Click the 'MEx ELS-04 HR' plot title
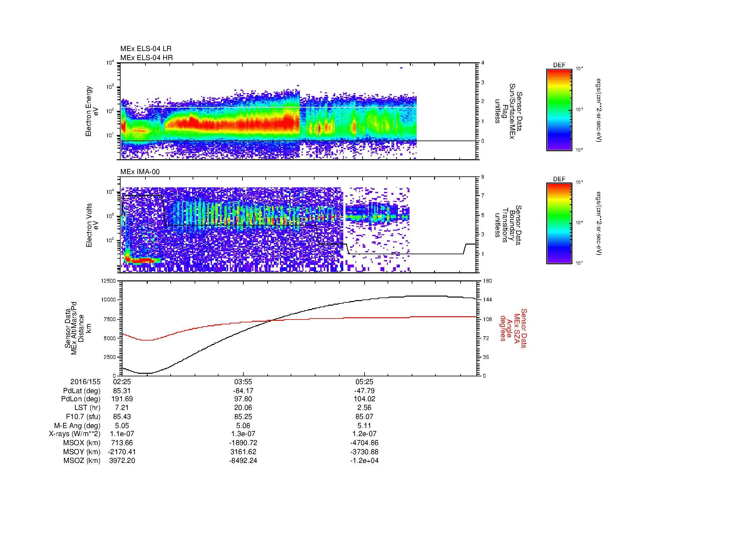Screen dimensions: 756x534 (x=146, y=58)
